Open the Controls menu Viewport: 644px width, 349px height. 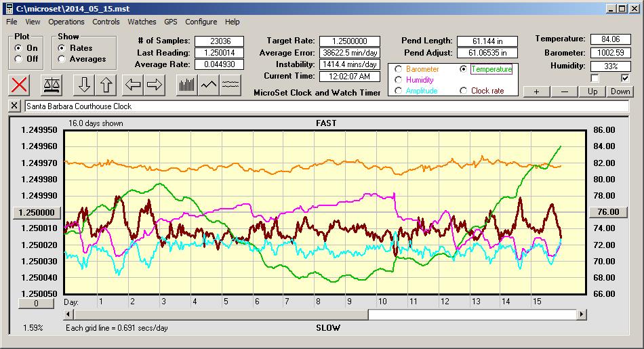pyautogui.click(x=106, y=22)
